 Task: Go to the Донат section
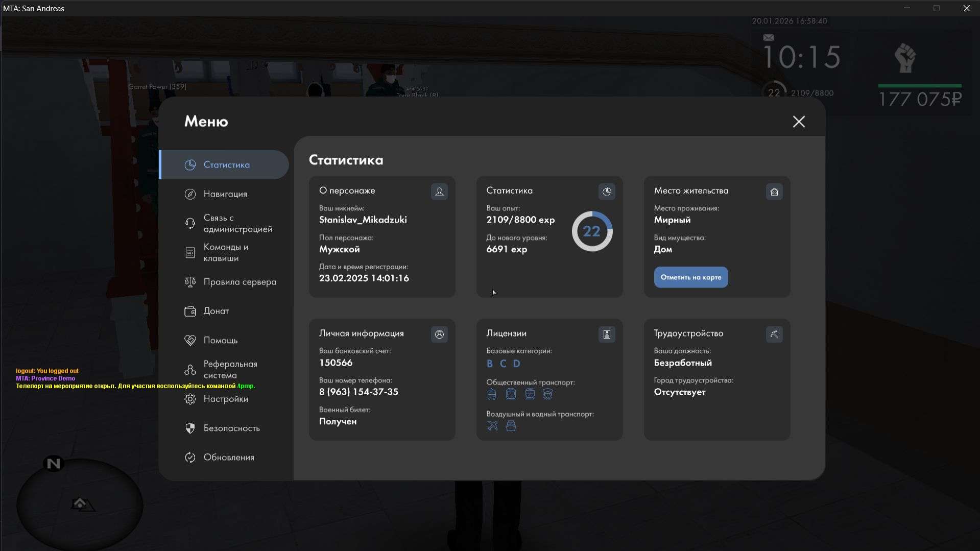(216, 311)
